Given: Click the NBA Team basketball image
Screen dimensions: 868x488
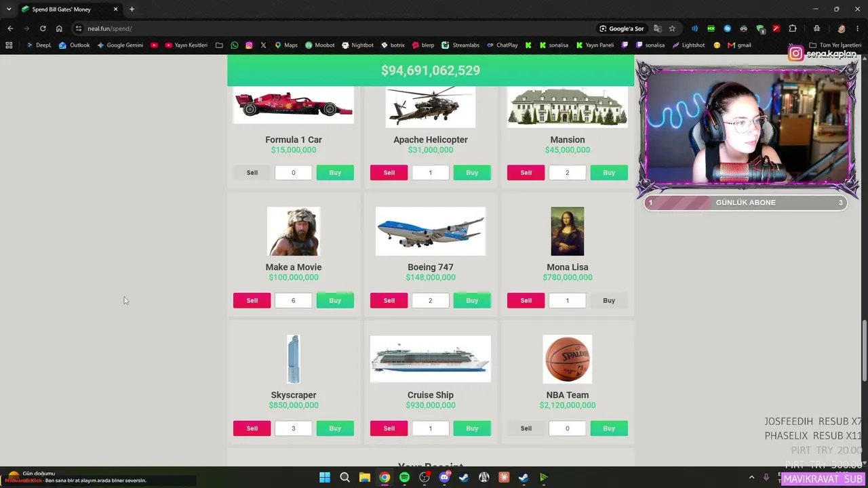Looking at the screenshot, I should tap(568, 359).
